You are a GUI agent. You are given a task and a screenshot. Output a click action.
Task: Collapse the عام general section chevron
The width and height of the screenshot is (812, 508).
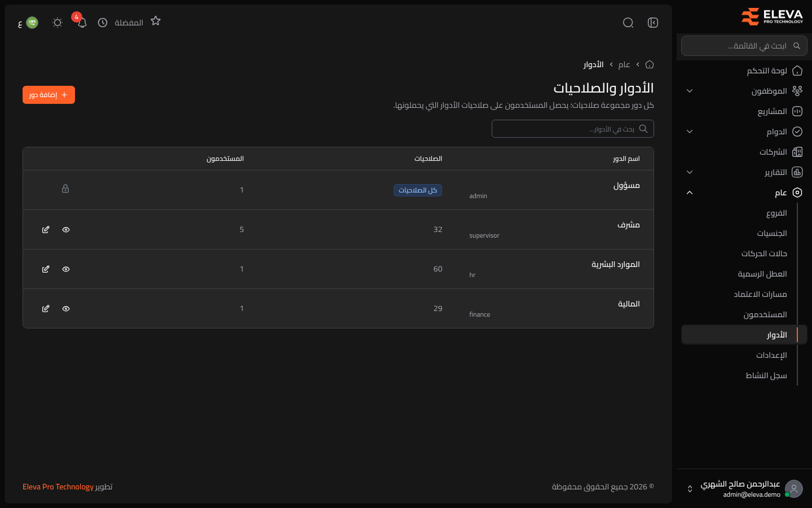pos(690,192)
